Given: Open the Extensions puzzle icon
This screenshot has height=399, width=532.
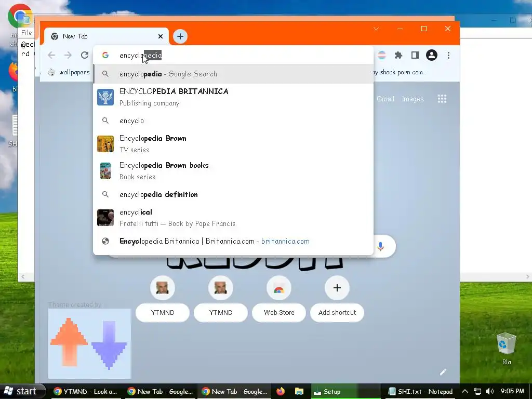Looking at the screenshot, I should [398, 55].
